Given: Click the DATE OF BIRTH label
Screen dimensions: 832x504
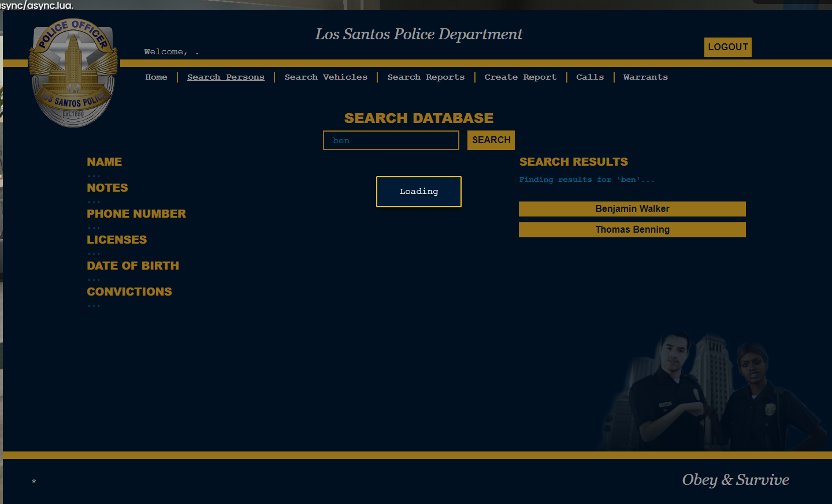Looking at the screenshot, I should pyautogui.click(x=133, y=266).
